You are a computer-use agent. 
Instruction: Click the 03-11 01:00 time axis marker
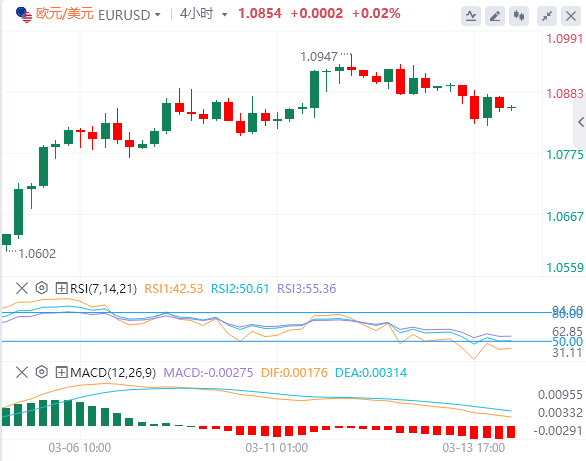pyautogui.click(x=277, y=448)
